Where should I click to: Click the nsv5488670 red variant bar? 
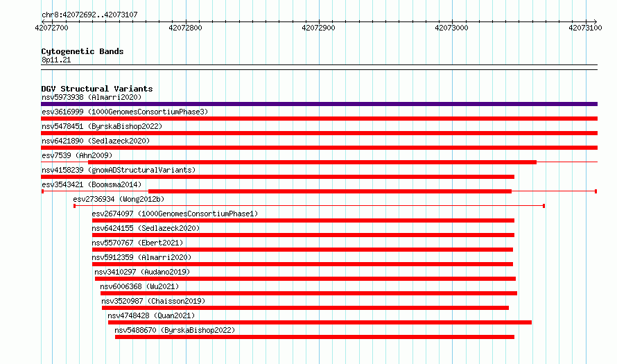[315, 337]
